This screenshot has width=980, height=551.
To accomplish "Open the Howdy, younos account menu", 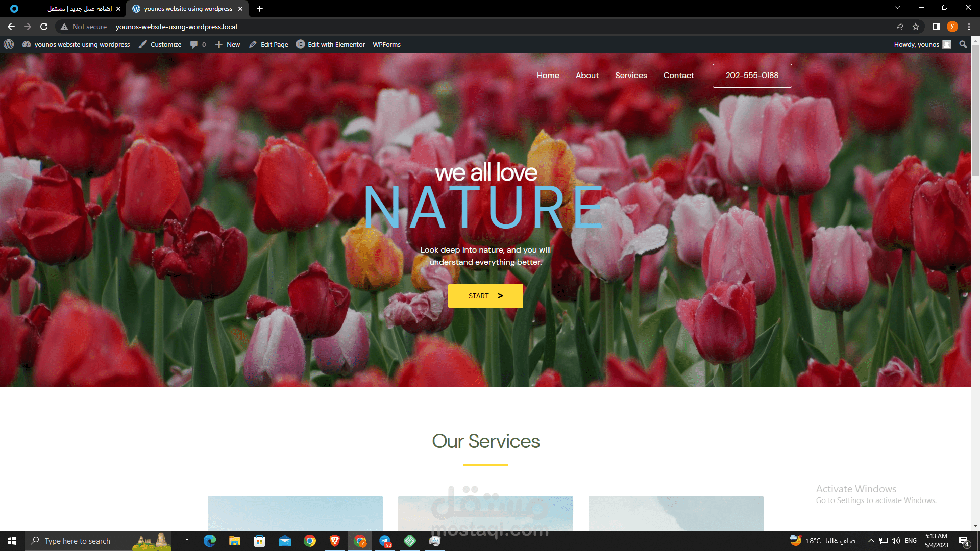I will click(922, 44).
